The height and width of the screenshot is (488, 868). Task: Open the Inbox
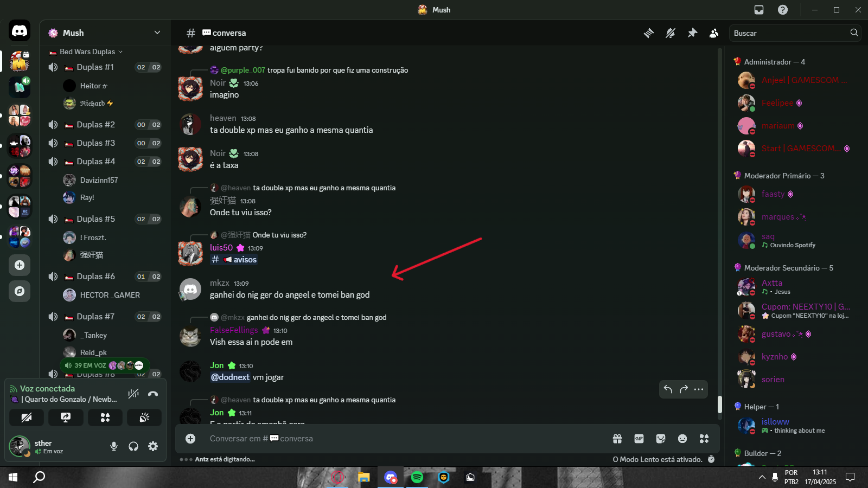click(759, 10)
